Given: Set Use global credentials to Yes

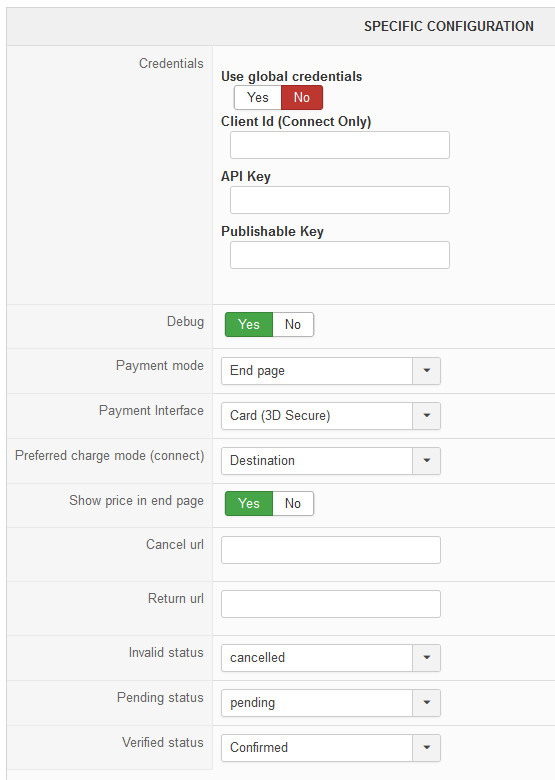Looking at the screenshot, I should click(258, 98).
